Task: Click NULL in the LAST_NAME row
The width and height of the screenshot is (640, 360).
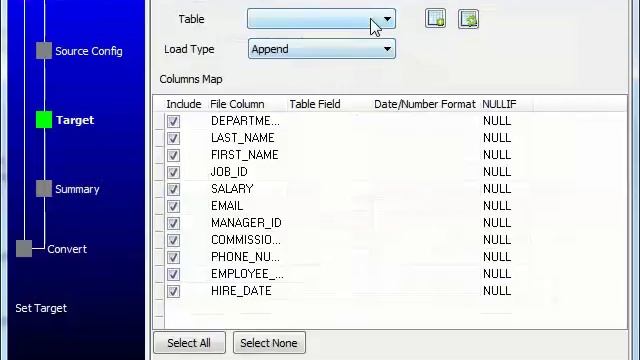Action: (x=497, y=138)
